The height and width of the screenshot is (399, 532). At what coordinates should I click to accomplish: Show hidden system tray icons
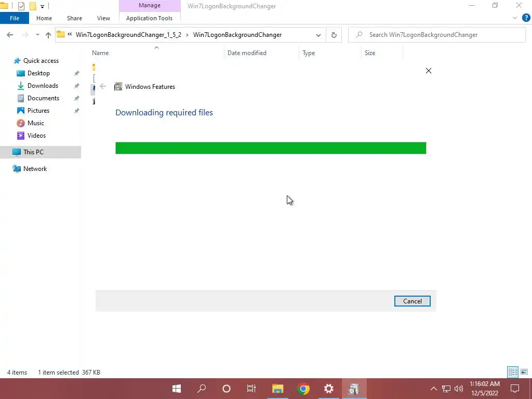click(x=434, y=389)
